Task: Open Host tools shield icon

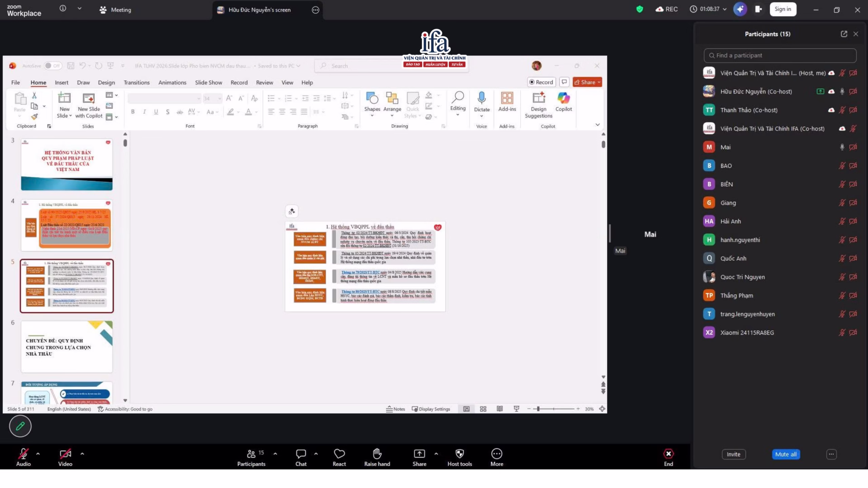Action: [459, 453]
